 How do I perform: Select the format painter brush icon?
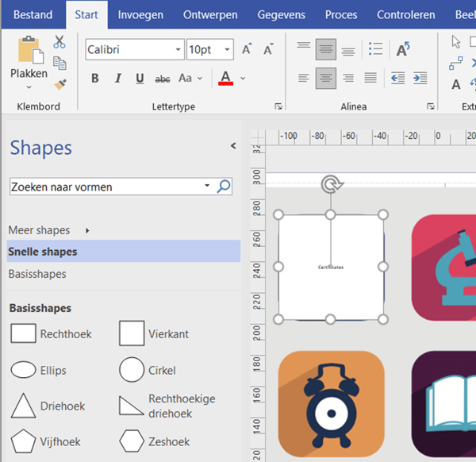[60, 83]
